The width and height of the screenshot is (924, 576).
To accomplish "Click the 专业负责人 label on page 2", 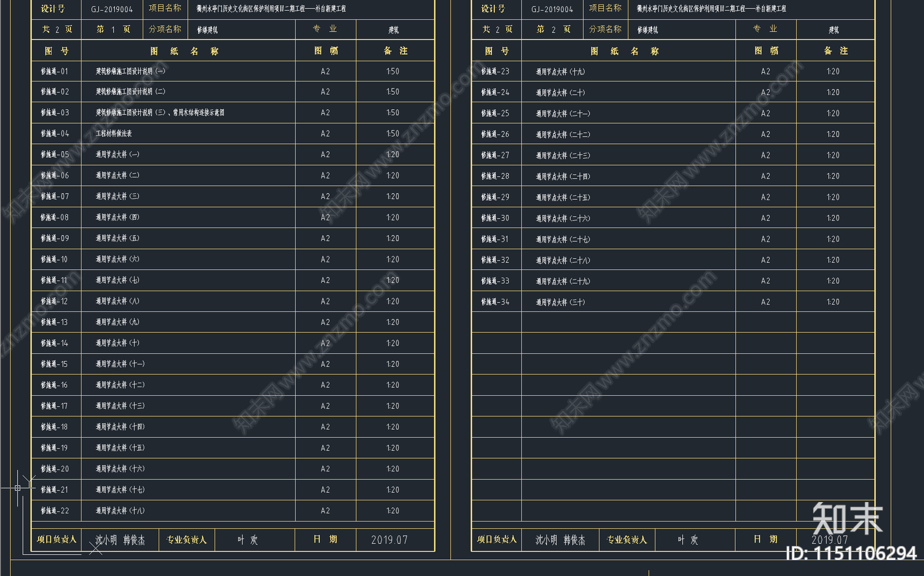I will coord(627,540).
